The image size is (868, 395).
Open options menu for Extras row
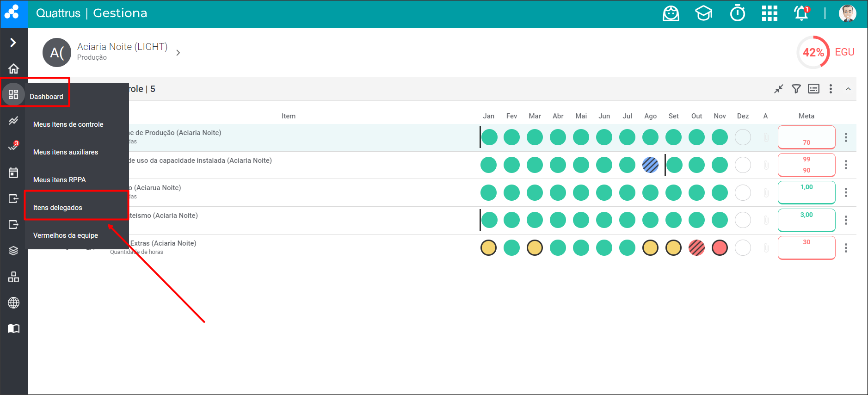pos(846,248)
